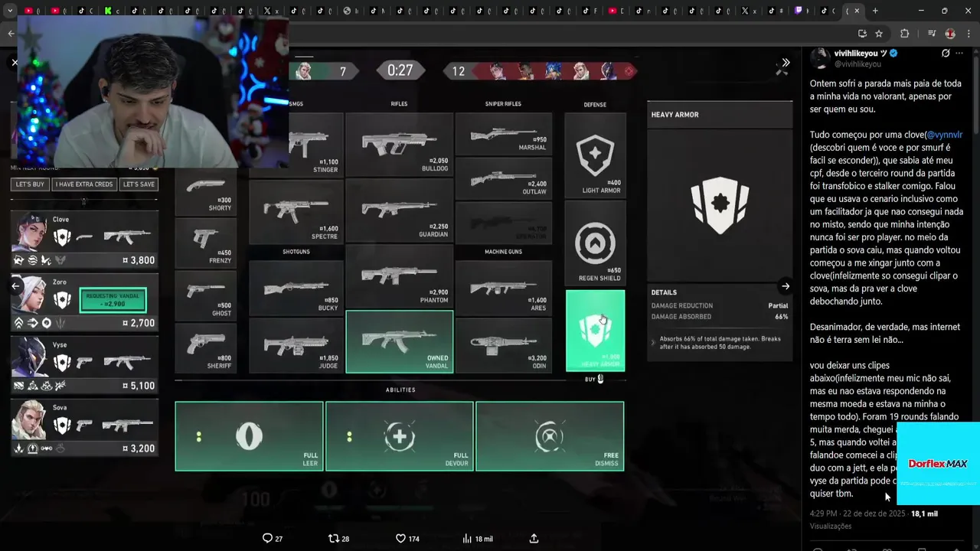Select the Bucky shotgun
This screenshot has width=980, height=551.
[x=296, y=287]
